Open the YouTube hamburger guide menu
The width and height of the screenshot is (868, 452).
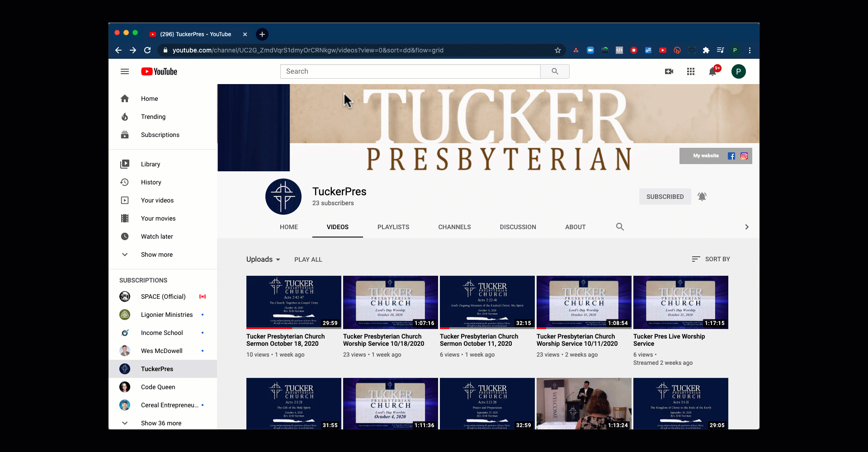(x=125, y=71)
